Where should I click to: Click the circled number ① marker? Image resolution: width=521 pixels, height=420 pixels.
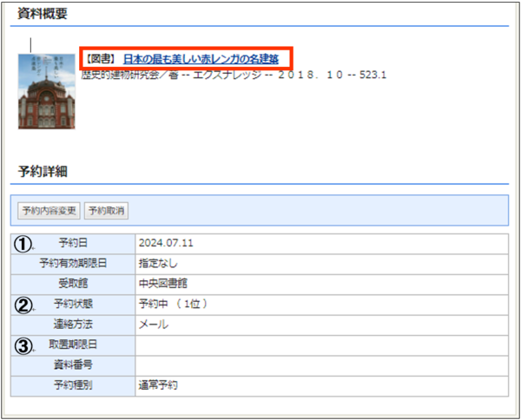click(24, 243)
